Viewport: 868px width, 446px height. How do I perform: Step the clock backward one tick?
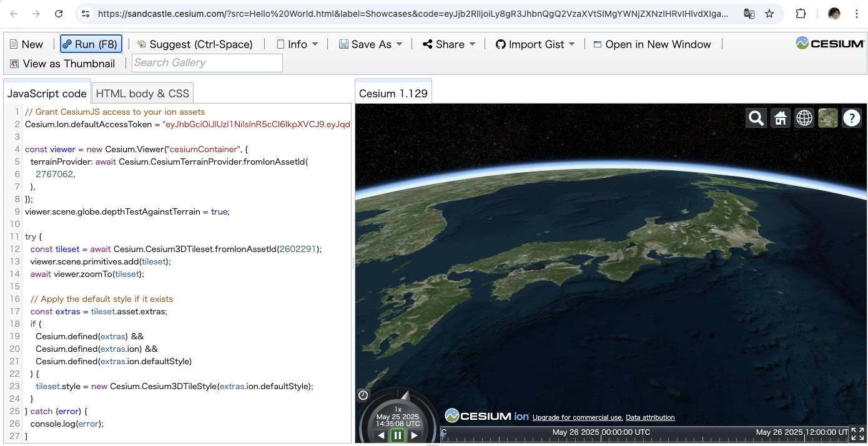pyautogui.click(x=381, y=435)
